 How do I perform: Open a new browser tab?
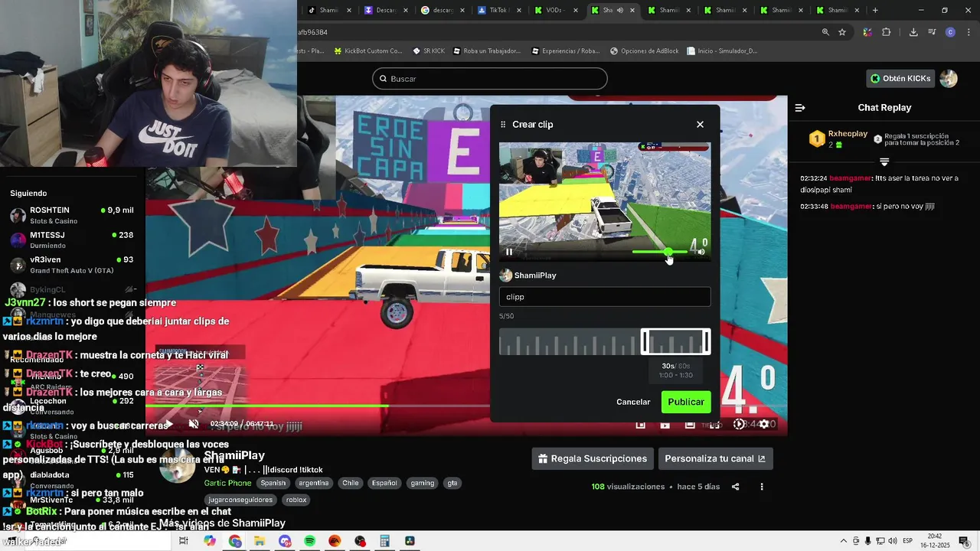875,10
